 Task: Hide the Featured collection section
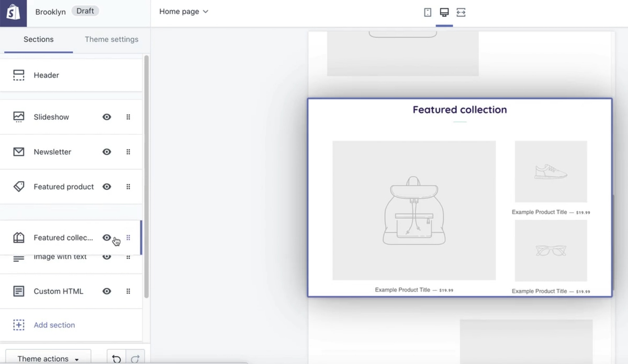[107, 237]
